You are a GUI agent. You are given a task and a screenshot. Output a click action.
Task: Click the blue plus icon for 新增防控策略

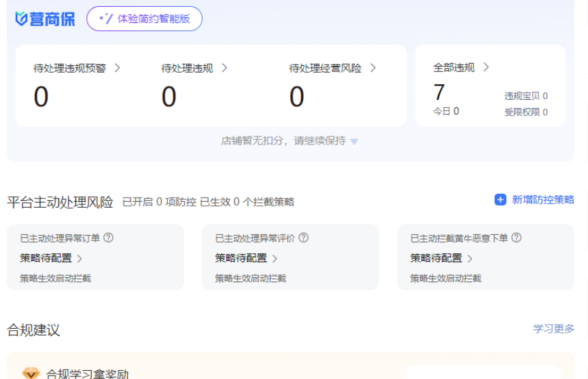coord(500,200)
